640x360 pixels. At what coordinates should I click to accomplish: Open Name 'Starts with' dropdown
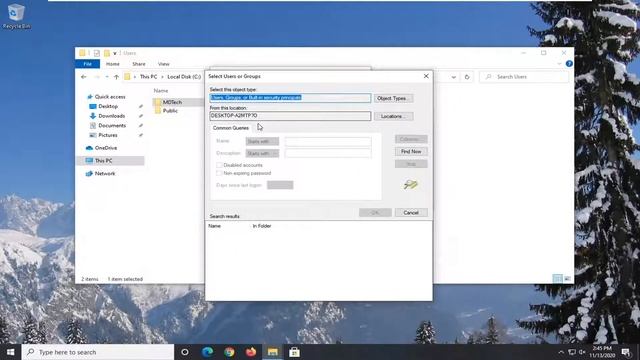coord(262,141)
